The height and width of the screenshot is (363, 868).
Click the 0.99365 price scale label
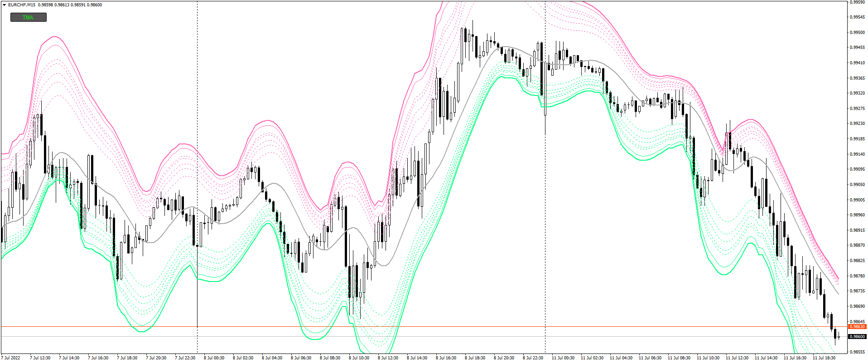[x=857, y=78]
